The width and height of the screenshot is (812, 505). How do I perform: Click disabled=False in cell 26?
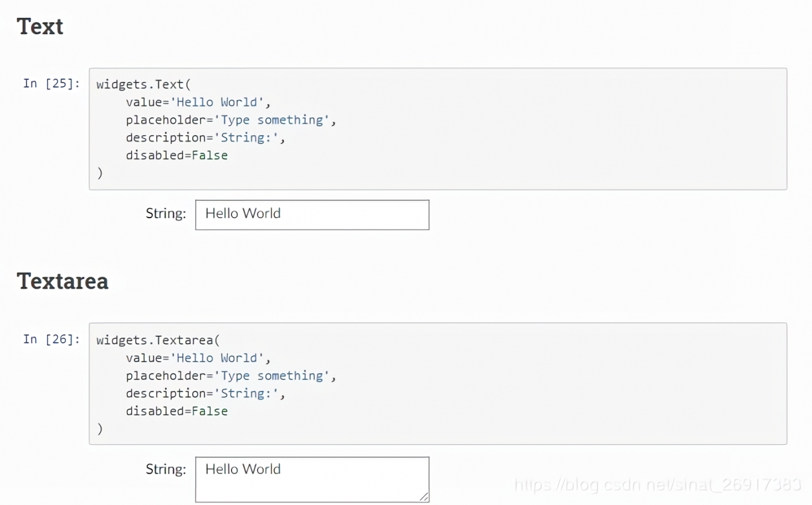click(x=176, y=411)
